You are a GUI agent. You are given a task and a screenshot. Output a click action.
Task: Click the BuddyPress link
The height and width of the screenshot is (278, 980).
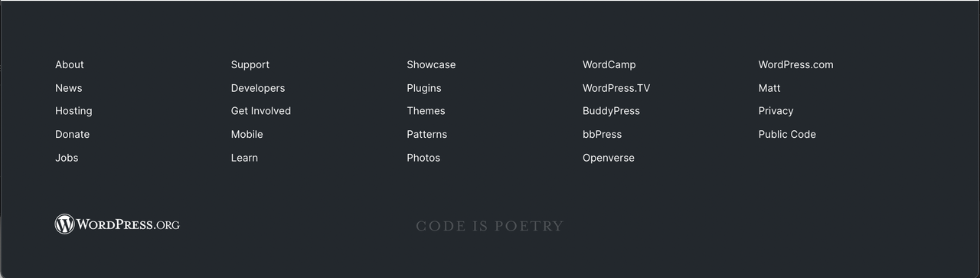611,111
